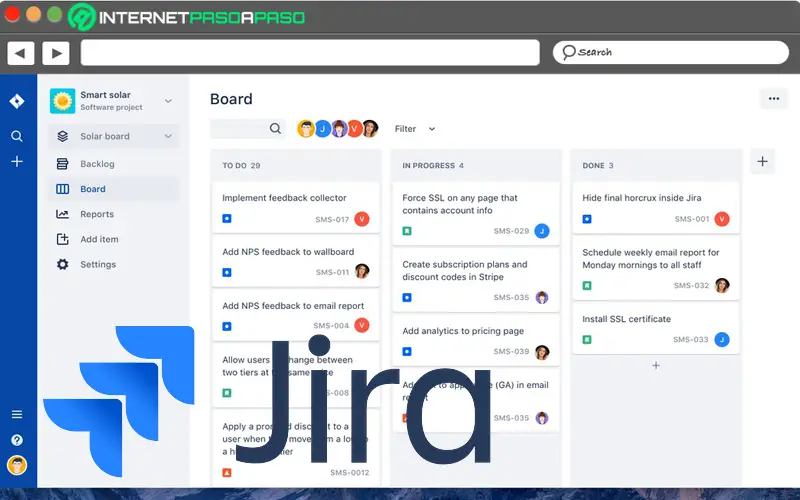The image size is (800, 500).
Task: Add a new column with the plus button
Action: coord(762,162)
